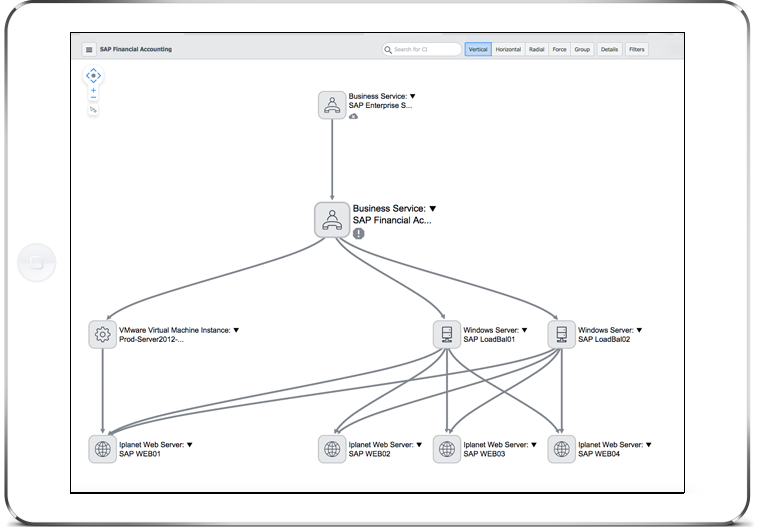Zoom out with the minus control
Viewport: 760px width, 527px height.
[93, 97]
